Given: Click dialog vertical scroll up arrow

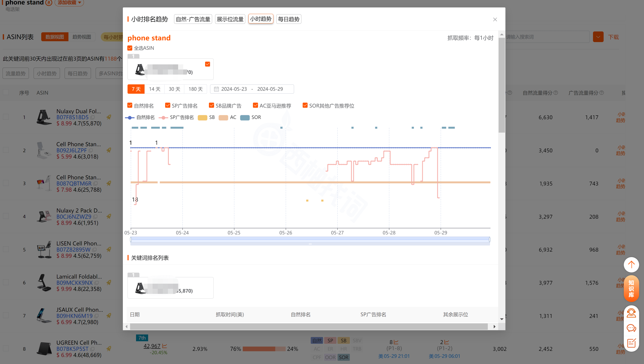Looking at the screenshot, I should coord(502,34).
